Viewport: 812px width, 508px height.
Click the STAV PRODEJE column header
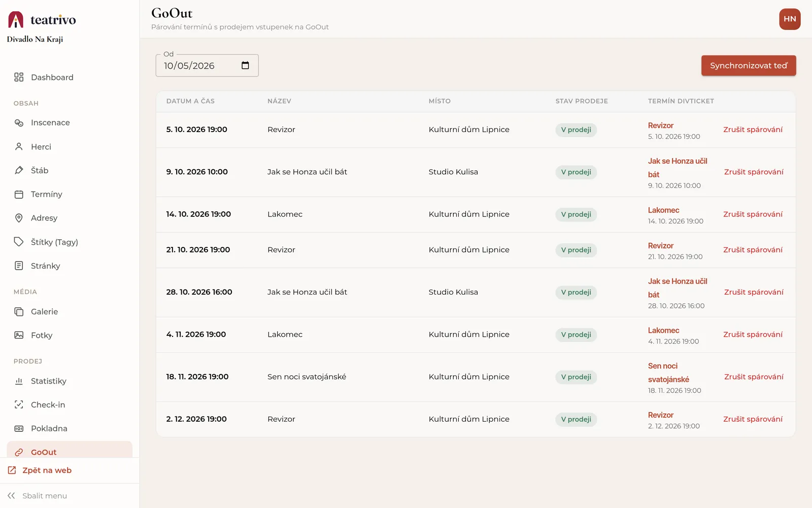(582, 101)
